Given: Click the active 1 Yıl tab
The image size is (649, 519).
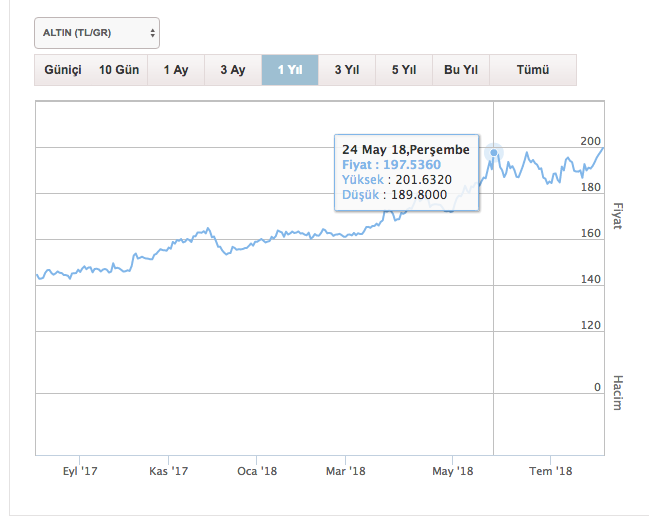Looking at the screenshot, I should click(x=290, y=70).
